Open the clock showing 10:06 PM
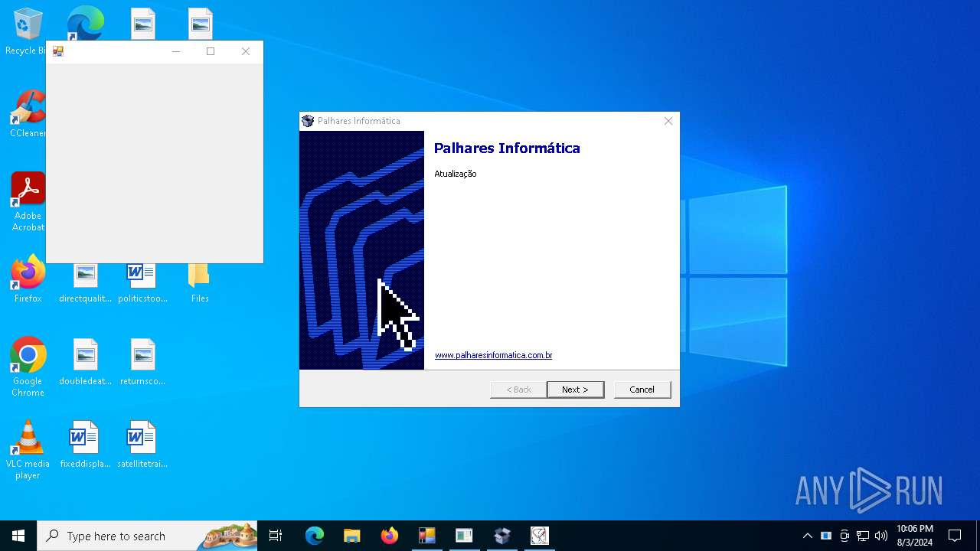The height and width of the screenshot is (551, 980). pyautogui.click(x=914, y=536)
